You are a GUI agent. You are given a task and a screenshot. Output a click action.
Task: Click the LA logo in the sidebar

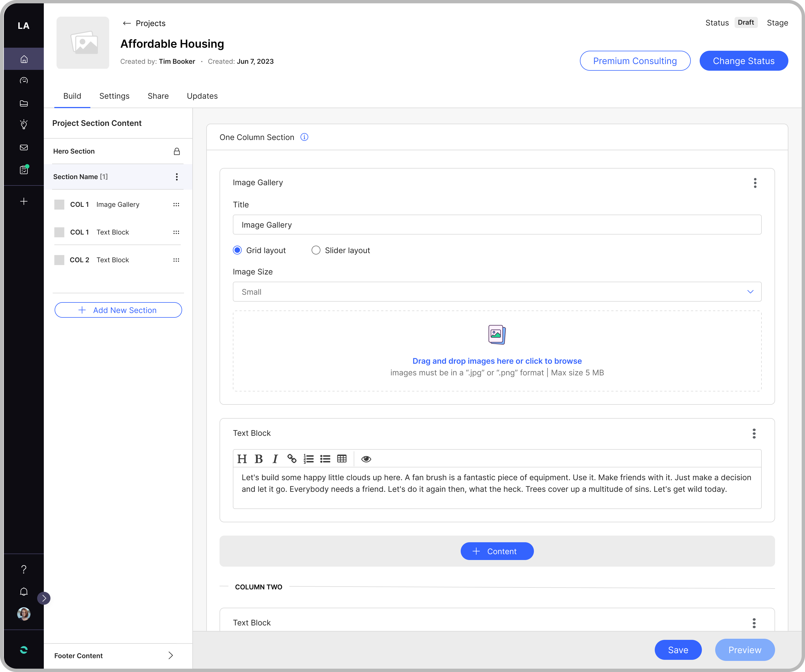coord(24,26)
